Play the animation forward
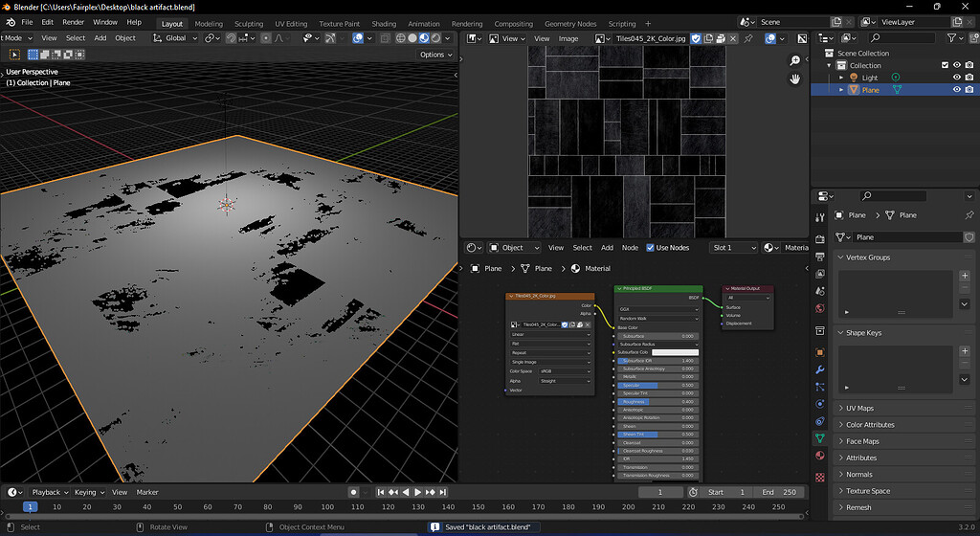This screenshot has width=980, height=536. (418, 492)
